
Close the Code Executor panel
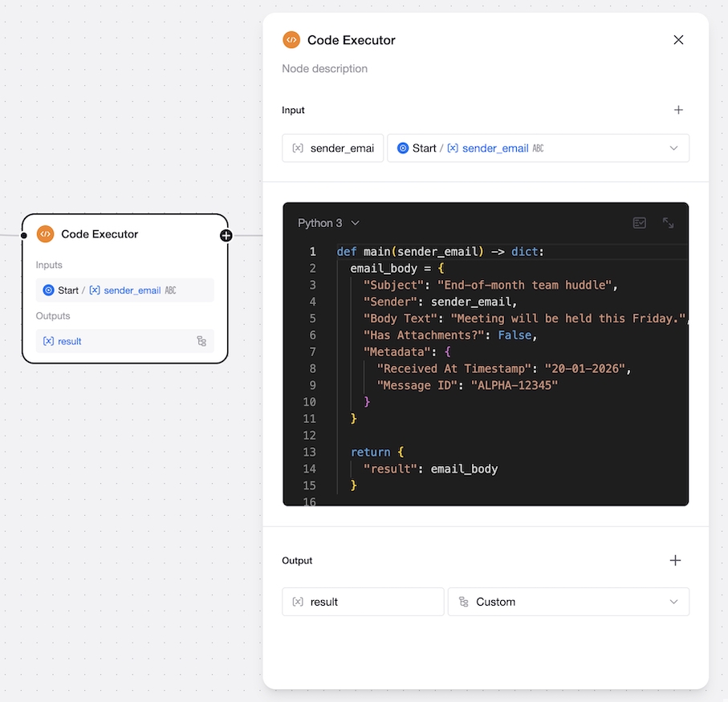[x=678, y=40]
